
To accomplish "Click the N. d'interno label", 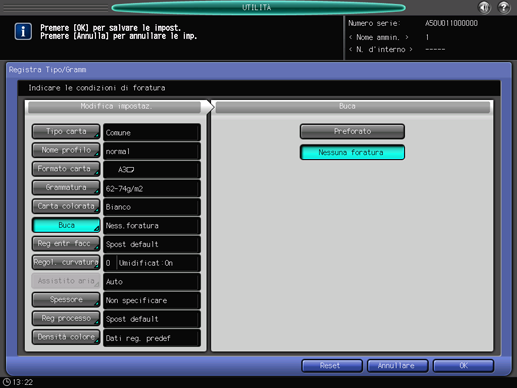I will (381, 49).
